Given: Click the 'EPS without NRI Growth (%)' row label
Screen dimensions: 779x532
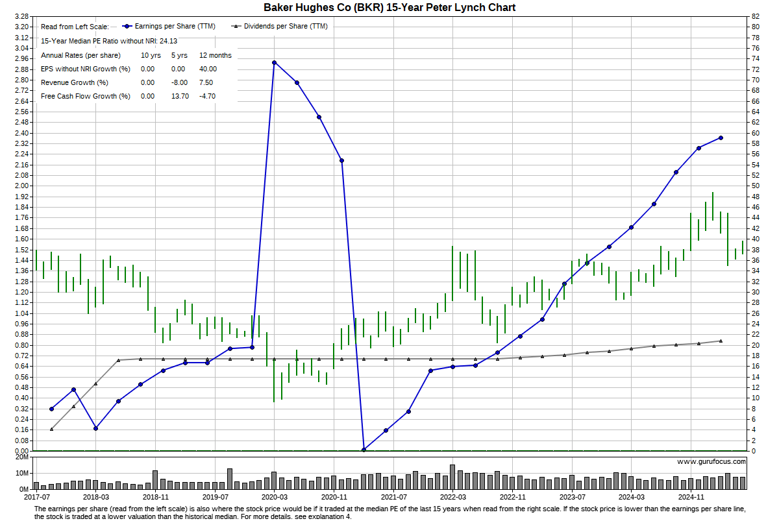Looking at the screenshot, I should click(x=86, y=69).
